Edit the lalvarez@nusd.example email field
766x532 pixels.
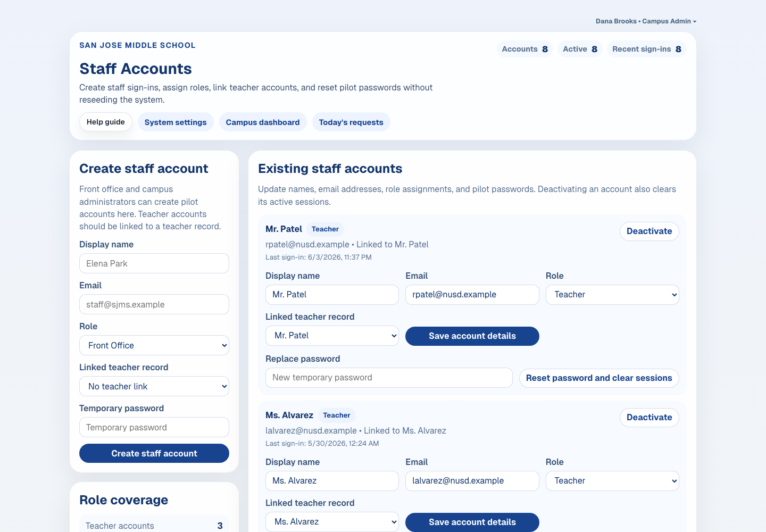[x=472, y=481]
